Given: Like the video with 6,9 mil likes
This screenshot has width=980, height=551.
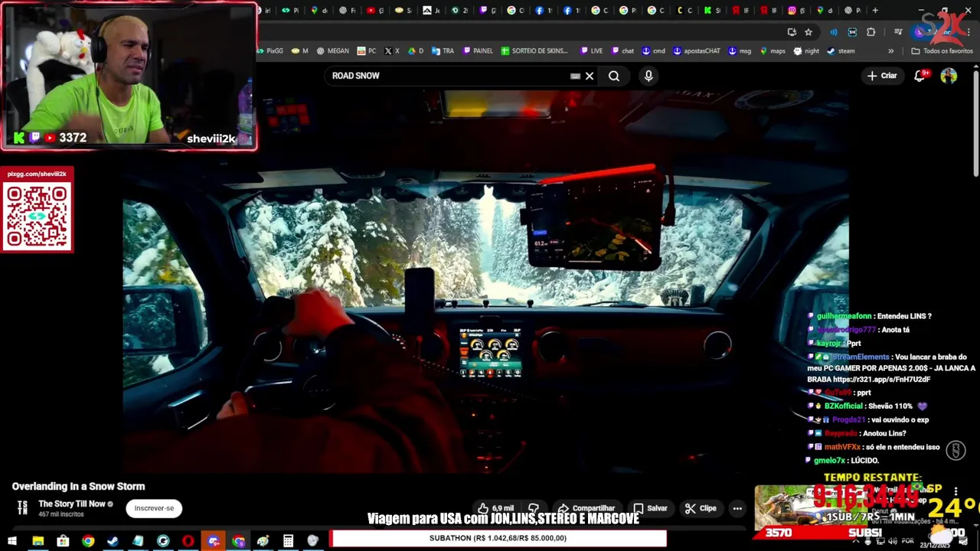Looking at the screenshot, I should [496, 508].
